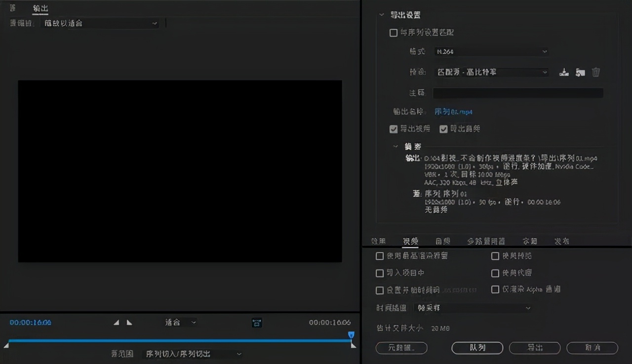Viewport: 632px width, 364px height.
Task: Collapse the 摘要 section
Action: pos(395,146)
